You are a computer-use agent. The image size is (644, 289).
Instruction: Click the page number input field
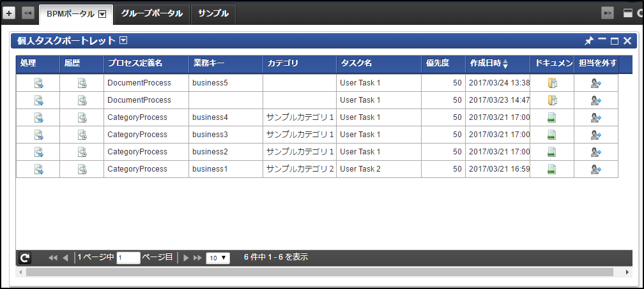coord(128,258)
